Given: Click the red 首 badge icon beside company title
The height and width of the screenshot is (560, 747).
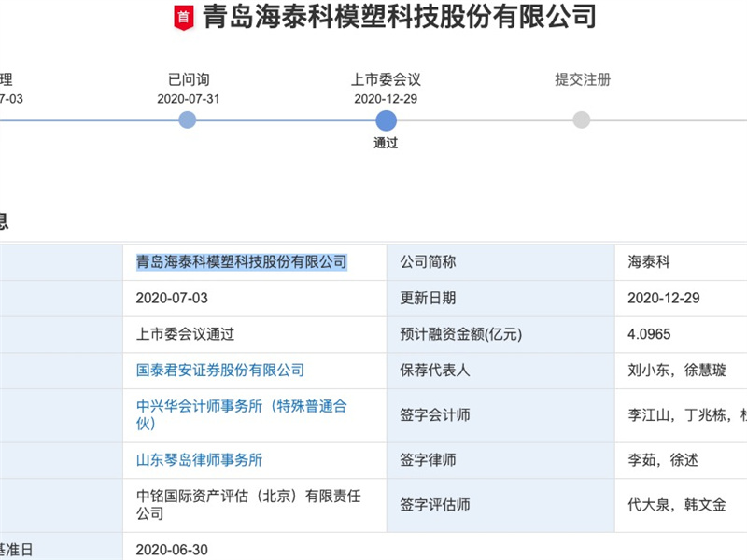Looking at the screenshot, I should click(x=183, y=17).
